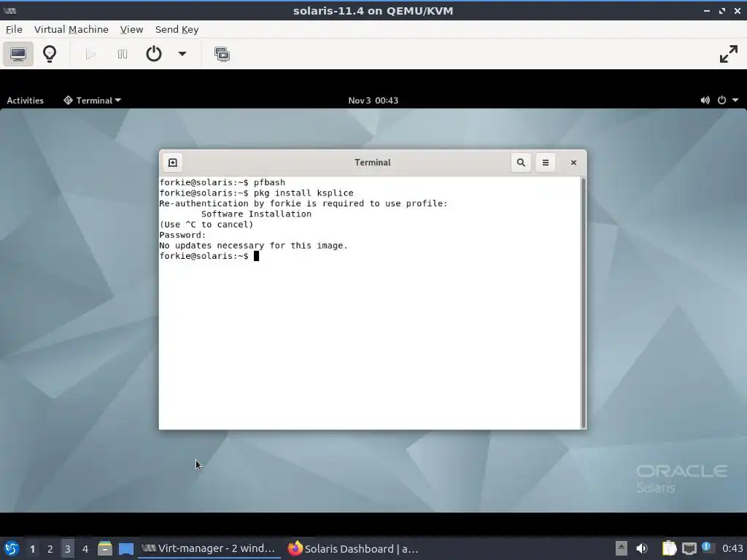Click the Run virtual machine play button
This screenshot has height=560, width=747.
90,54
